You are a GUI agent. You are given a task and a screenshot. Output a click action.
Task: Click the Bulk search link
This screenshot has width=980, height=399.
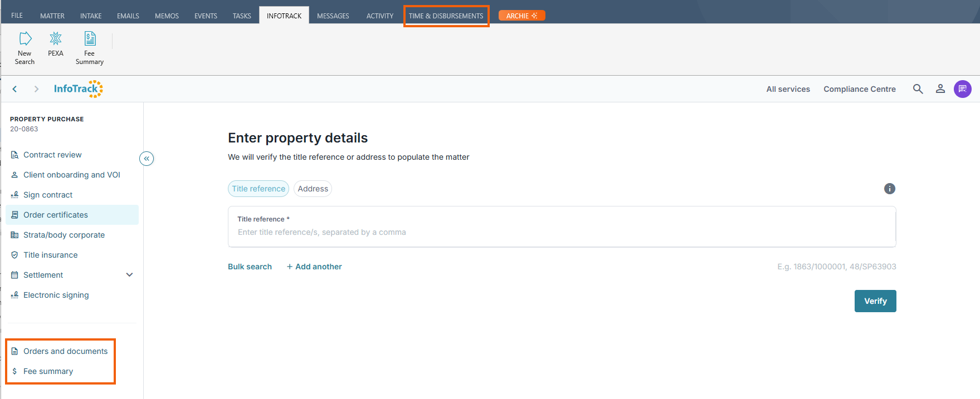click(250, 267)
